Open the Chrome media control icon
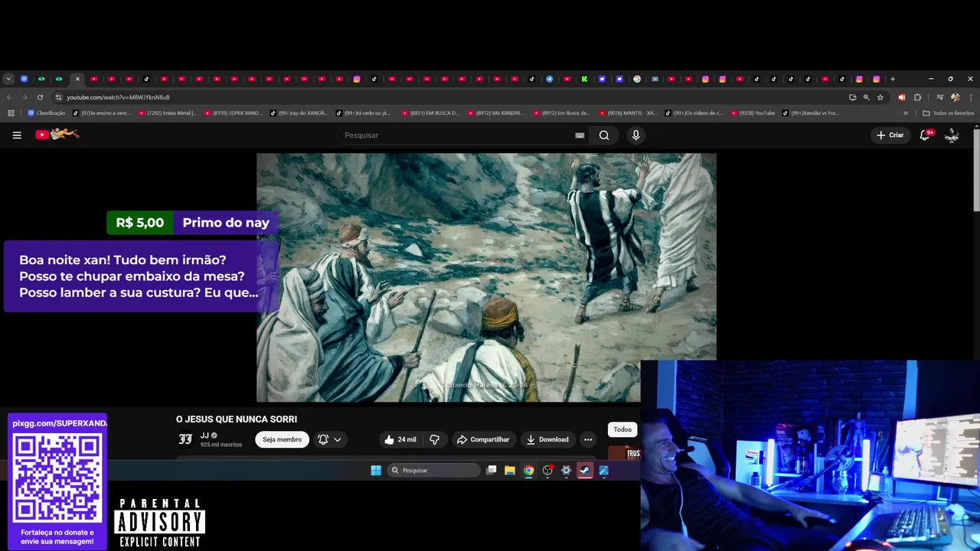Image resolution: width=980 pixels, height=551 pixels. [939, 97]
